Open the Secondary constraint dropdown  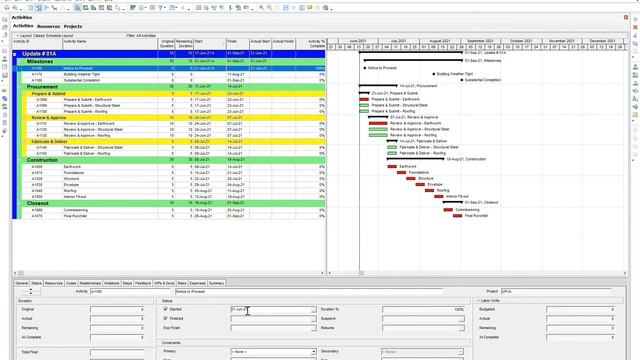pos(460,351)
